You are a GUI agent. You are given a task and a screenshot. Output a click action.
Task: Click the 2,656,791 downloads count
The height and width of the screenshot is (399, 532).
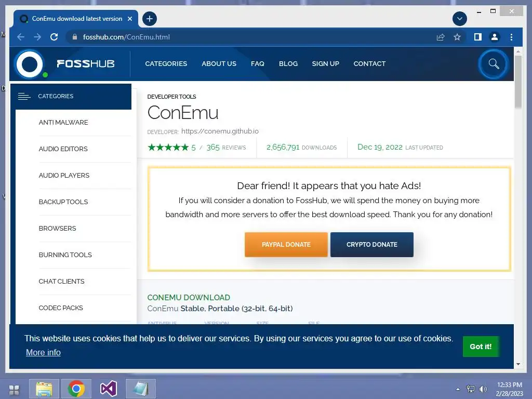[x=283, y=147]
